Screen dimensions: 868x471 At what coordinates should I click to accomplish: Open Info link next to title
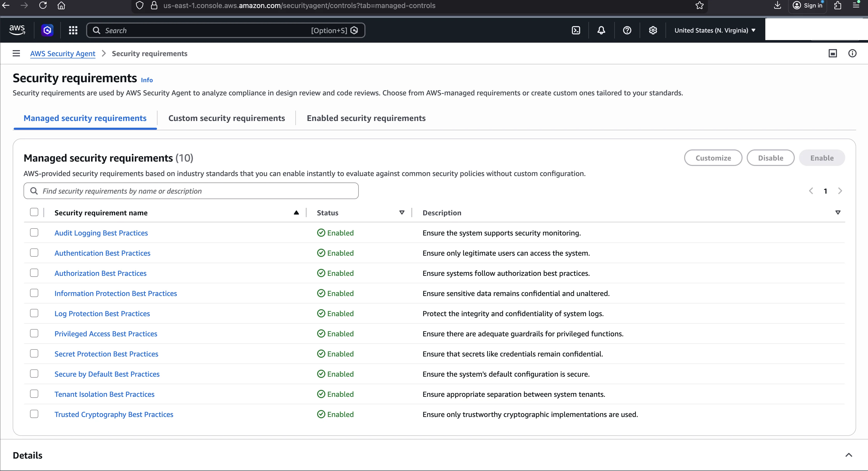(x=147, y=80)
